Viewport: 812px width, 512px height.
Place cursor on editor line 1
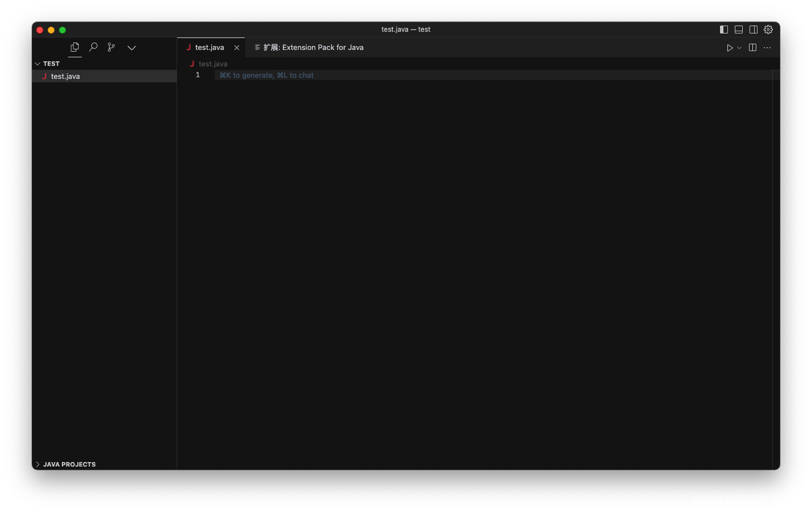[493, 75]
